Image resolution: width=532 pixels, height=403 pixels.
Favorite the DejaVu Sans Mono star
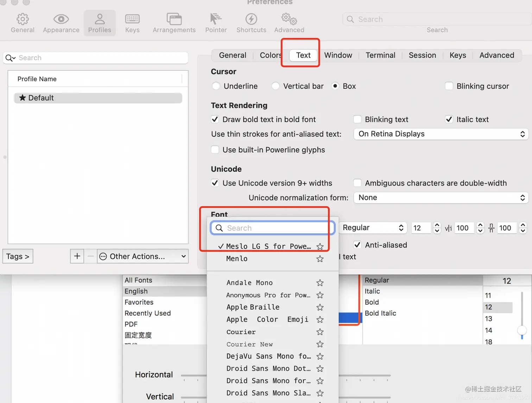click(x=320, y=356)
